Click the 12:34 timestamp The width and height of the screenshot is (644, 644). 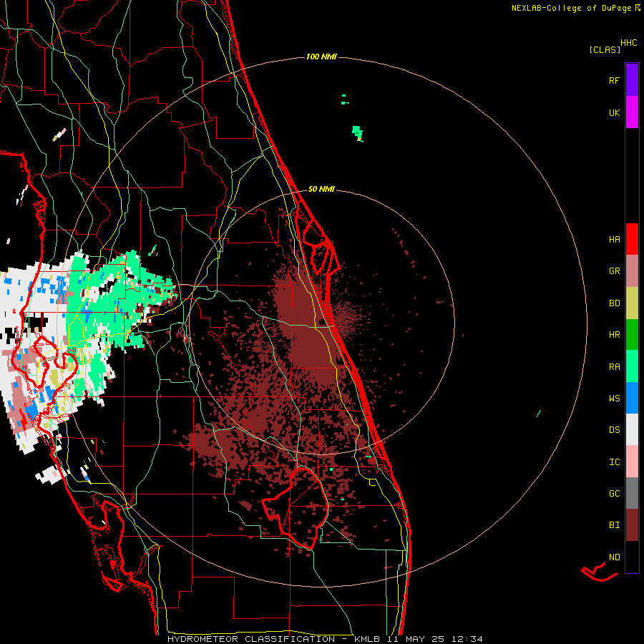point(467,639)
